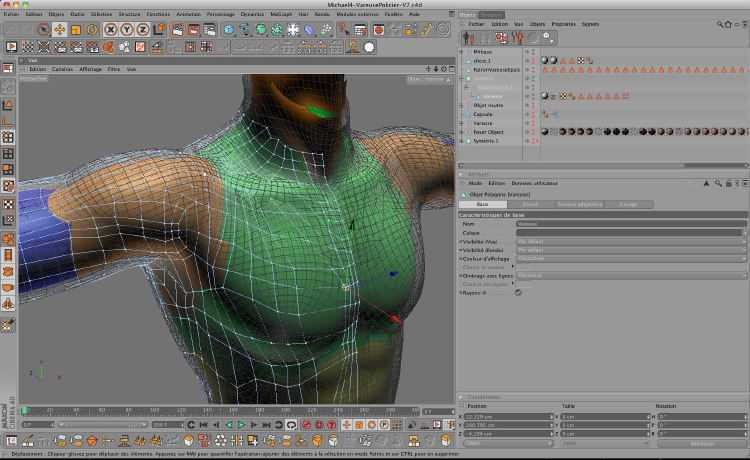
Task: Toggle Y axis lock
Action: (x=127, y=30)
